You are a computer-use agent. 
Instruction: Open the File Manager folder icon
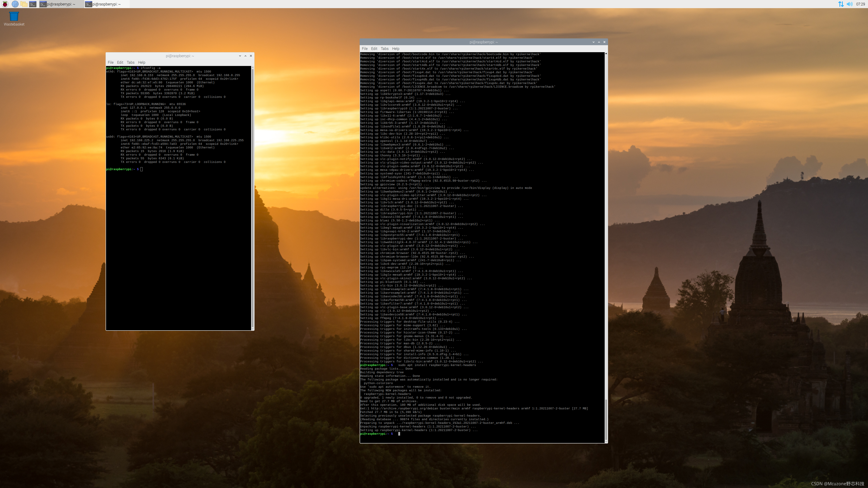click(x=24, y=4)
